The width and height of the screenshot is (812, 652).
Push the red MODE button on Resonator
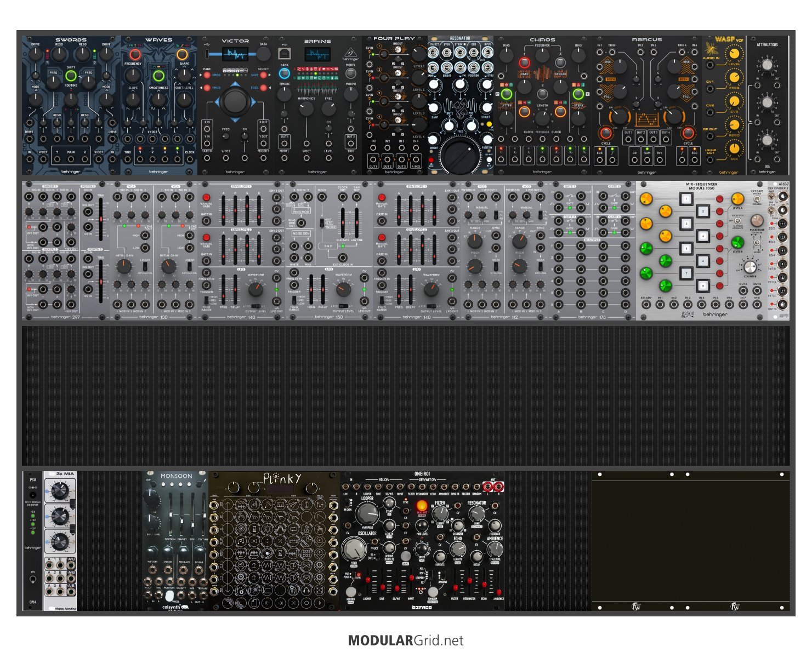pos(431,160)
